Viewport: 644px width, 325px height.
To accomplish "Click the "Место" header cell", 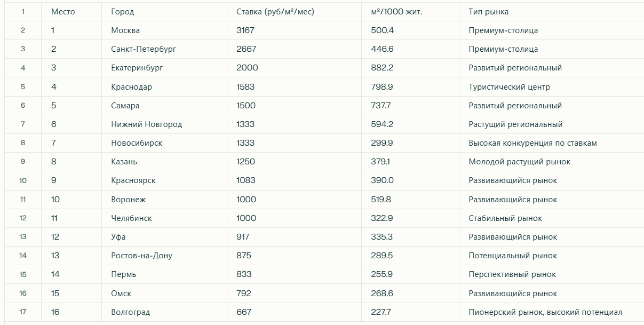I will (63, 12).
